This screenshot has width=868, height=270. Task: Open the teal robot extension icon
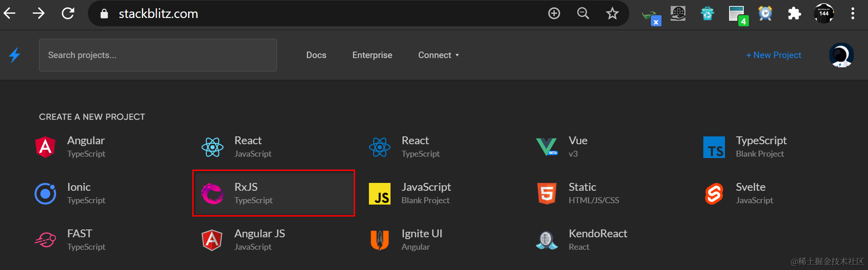coord(707,13)
